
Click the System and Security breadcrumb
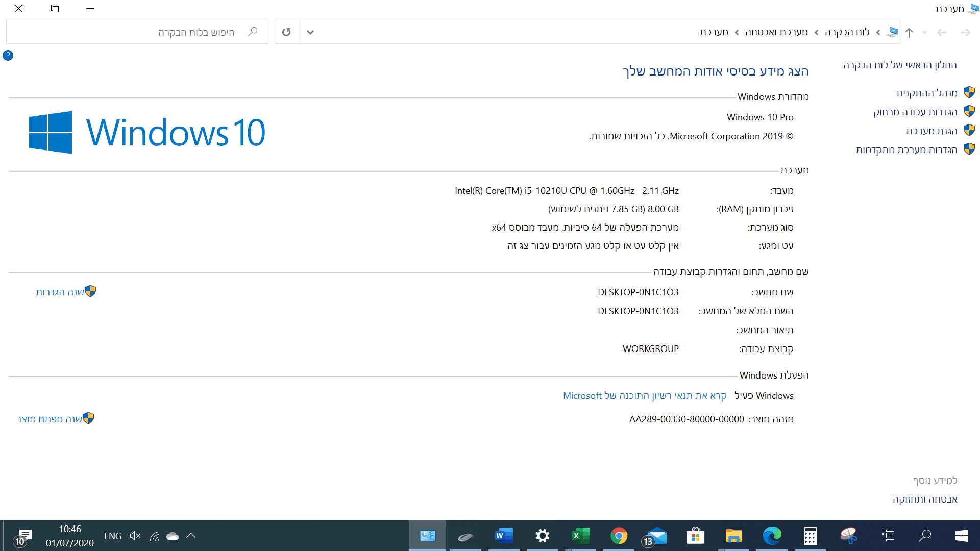(x=776, y=32)
